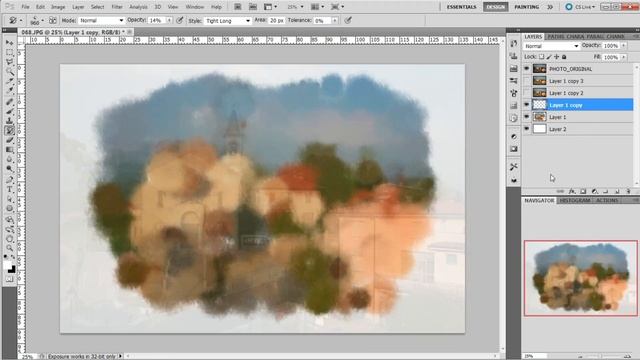Select the Move tool

(x=10, y=42)
